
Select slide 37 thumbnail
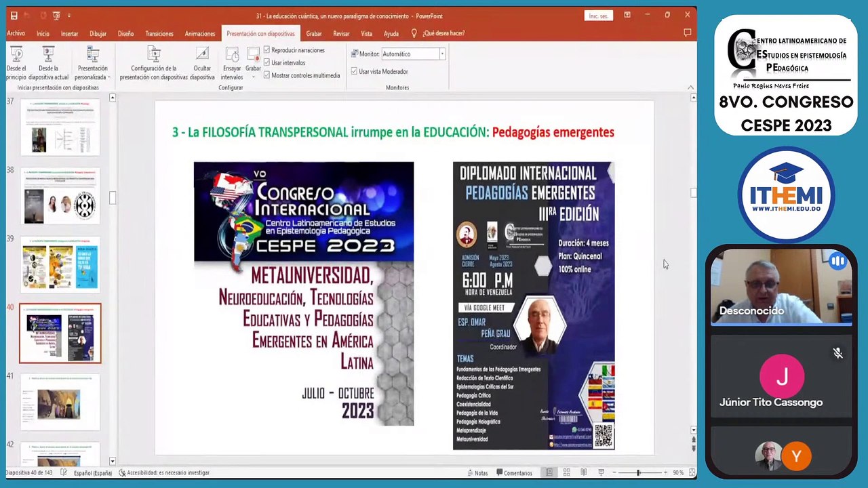(60, 127)
